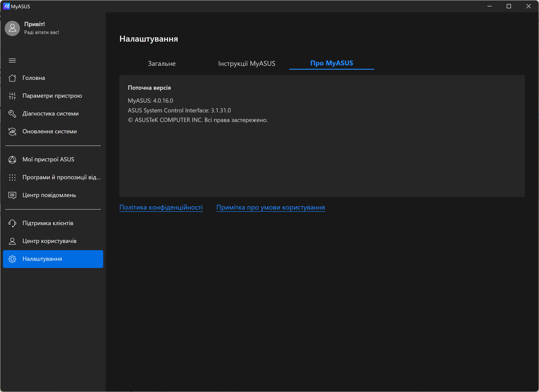Click the Оновлення системи update icon

click(x=12, y=131)
